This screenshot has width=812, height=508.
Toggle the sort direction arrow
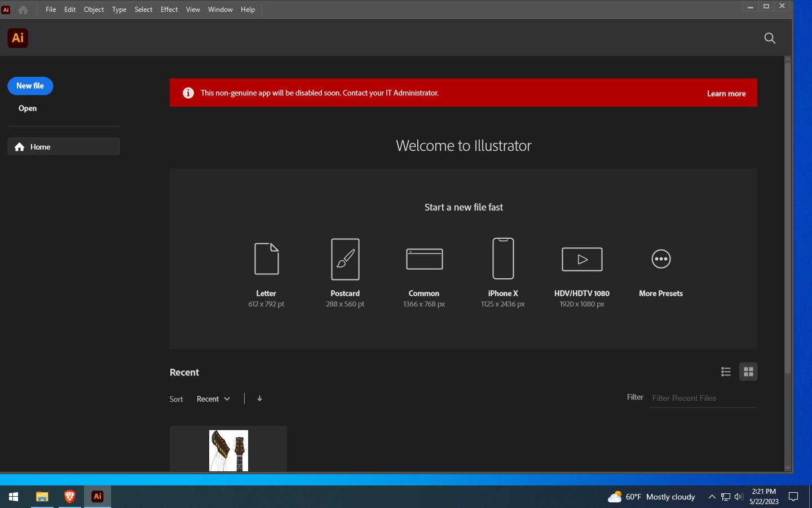259,398
